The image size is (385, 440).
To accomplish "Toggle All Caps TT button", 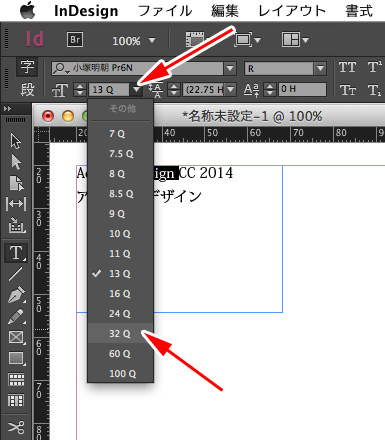I will pos(347,67).
